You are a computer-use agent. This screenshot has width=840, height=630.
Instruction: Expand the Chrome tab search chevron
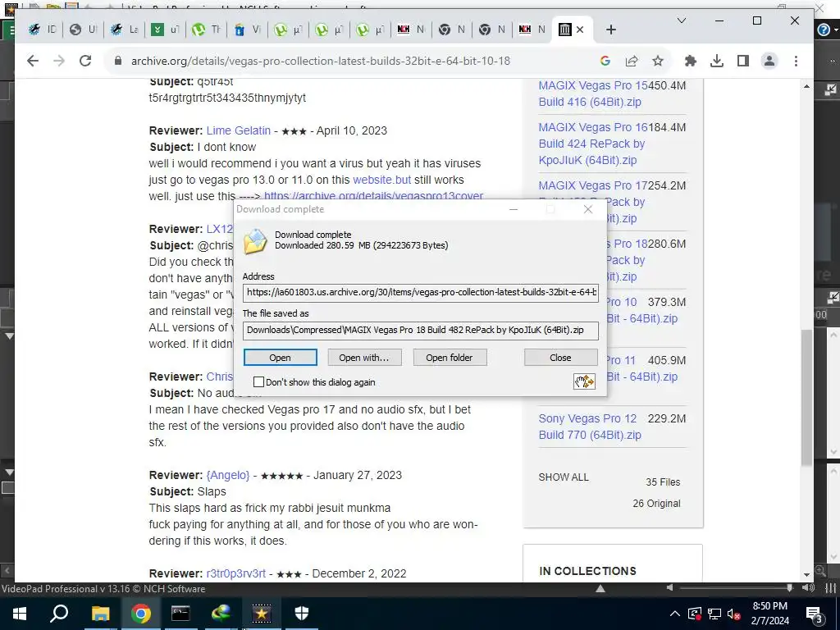pos(682,21)
